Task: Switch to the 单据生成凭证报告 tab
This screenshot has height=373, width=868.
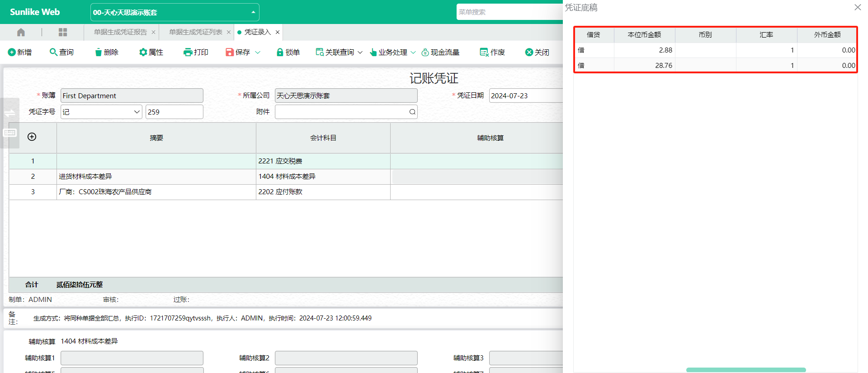Action: 120,32
